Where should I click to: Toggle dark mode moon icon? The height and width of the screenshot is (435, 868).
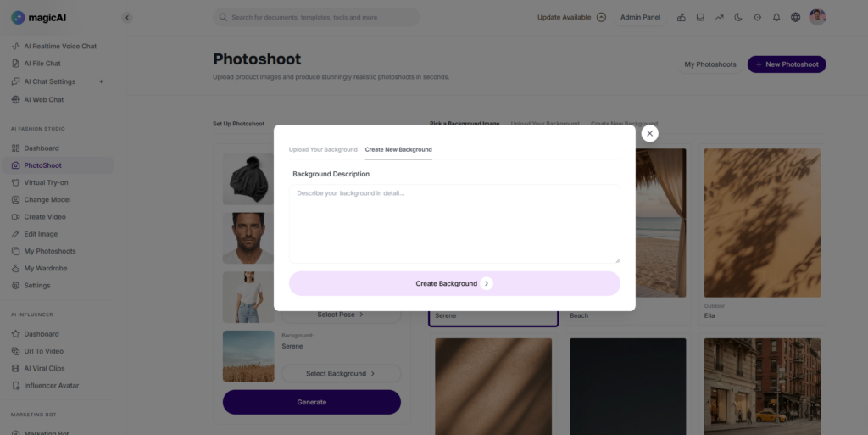point(738,17)
